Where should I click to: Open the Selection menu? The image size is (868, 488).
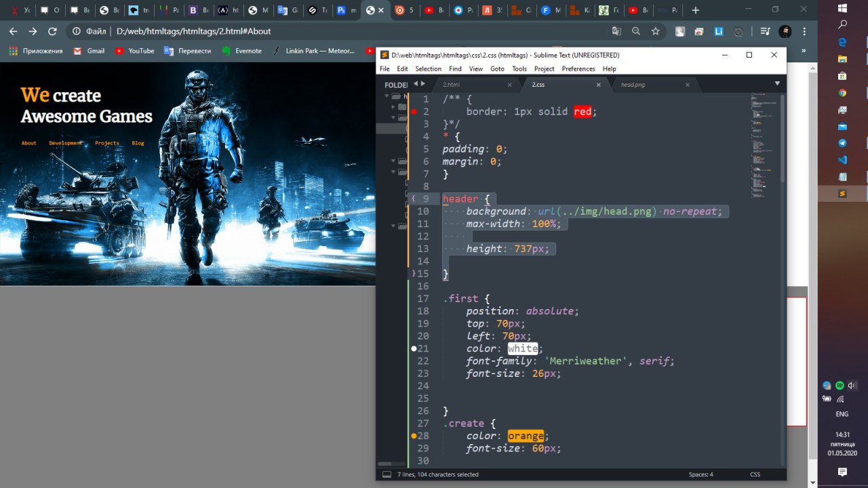[428, 68]
